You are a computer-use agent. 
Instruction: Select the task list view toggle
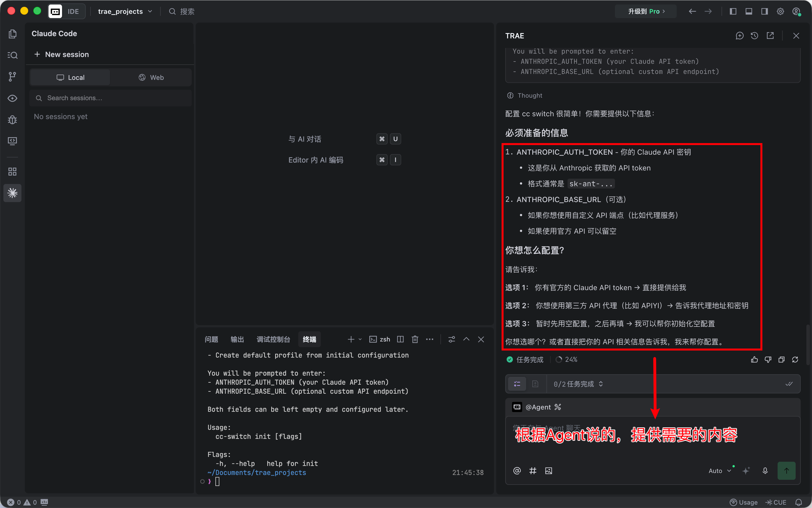coord(517,384)
